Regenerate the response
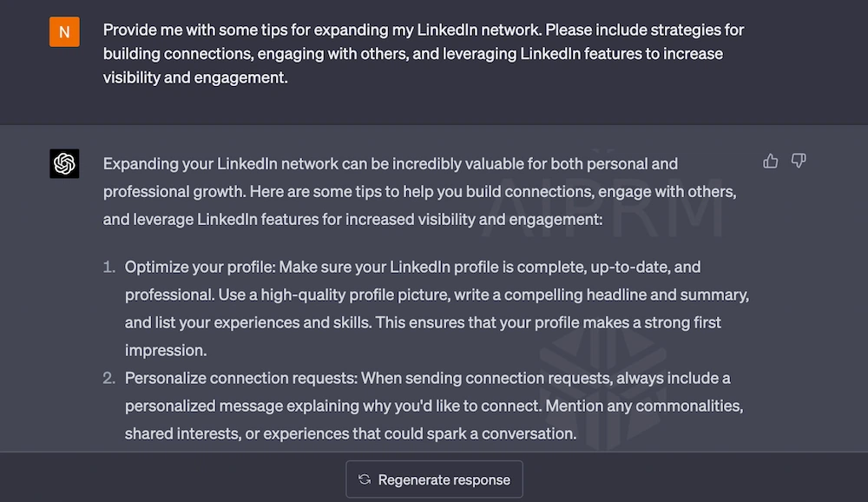Screen dimensions: 868x502 point(435,479)
